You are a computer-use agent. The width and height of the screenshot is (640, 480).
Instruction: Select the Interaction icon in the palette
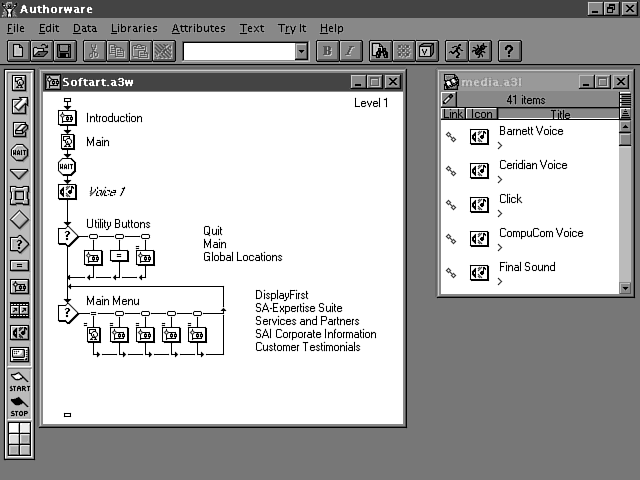point(19,244)
